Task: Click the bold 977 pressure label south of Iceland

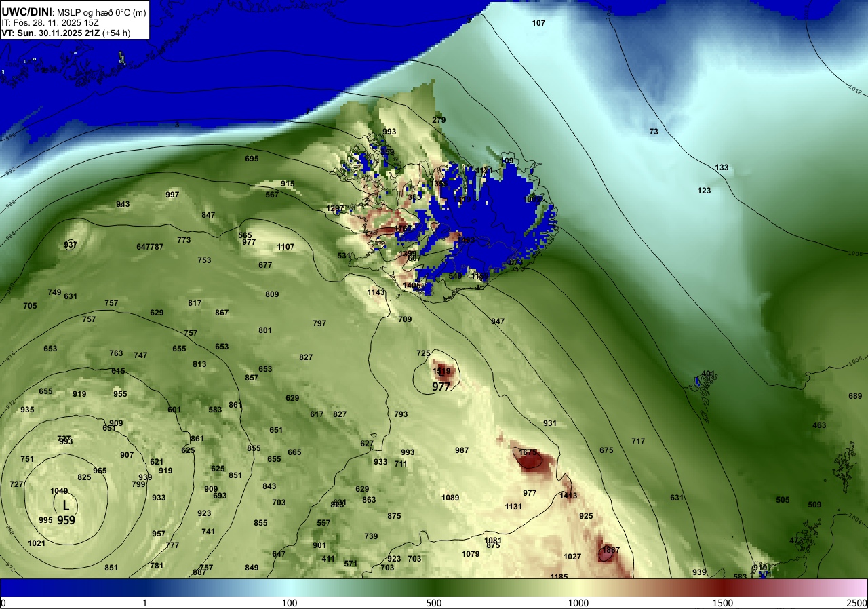Action: tap(441, 387)
